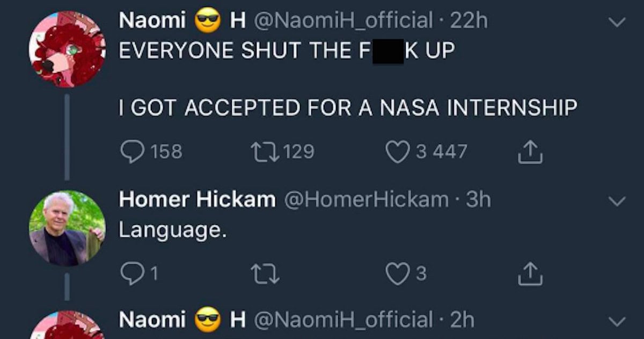This screenshot has width=644, height=339.
Task: Open the 22h timestamp on first tweet
Action: coord(469,21)
